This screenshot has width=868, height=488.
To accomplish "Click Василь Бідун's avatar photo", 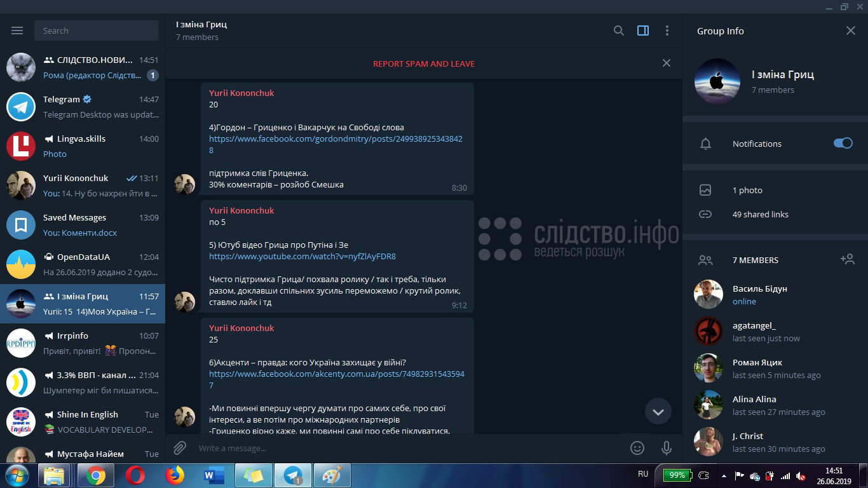I will [x=709, y=294].
